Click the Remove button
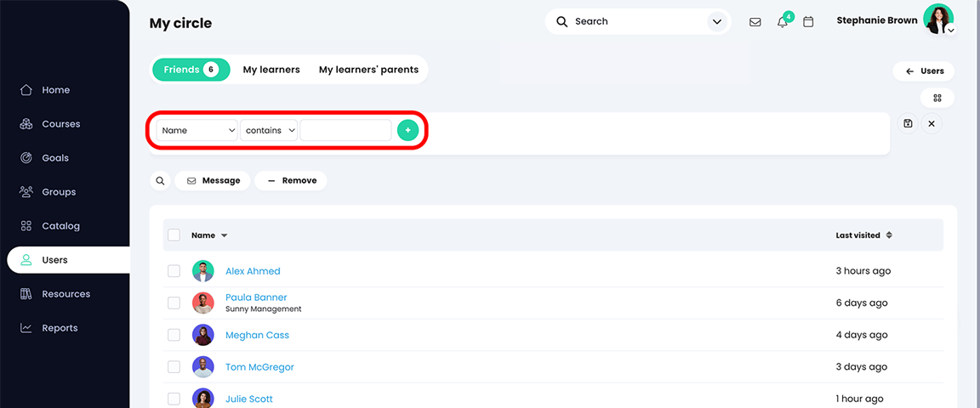980x408 pixels. coord(291,180)
